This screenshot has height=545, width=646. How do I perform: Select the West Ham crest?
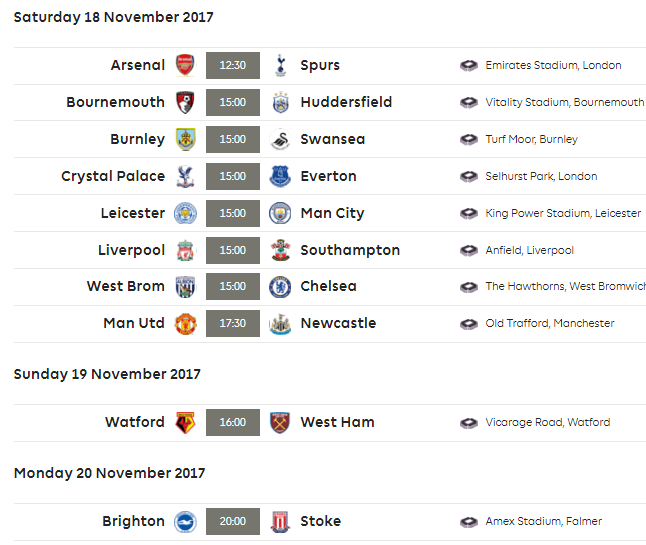(x=280, y=422)
